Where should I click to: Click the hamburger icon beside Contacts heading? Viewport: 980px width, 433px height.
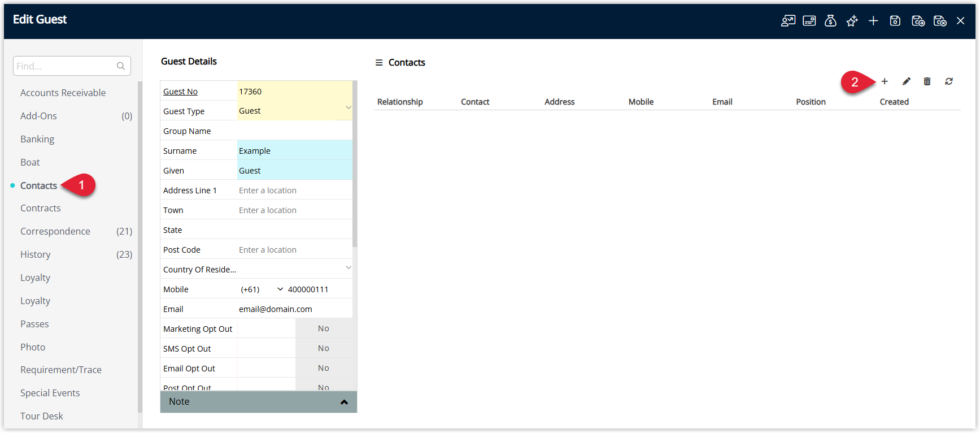coord(379,63)
